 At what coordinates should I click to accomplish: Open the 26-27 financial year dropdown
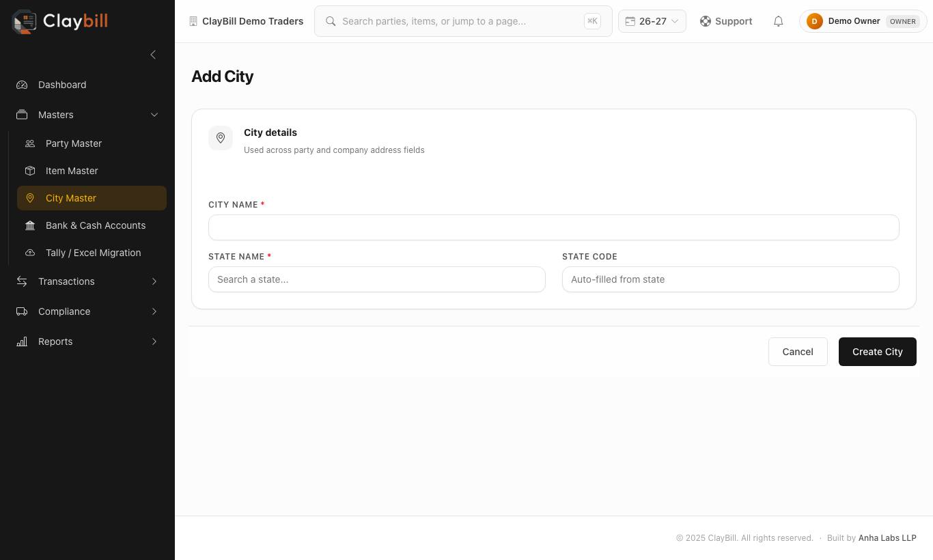(x=652, y=21)
